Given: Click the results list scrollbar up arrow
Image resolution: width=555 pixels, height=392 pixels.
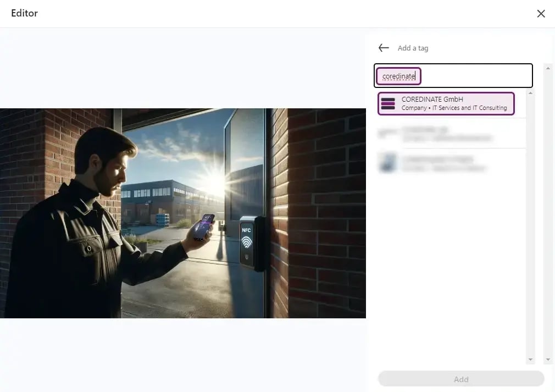Looking at the screenshot, I should point(530,93).
